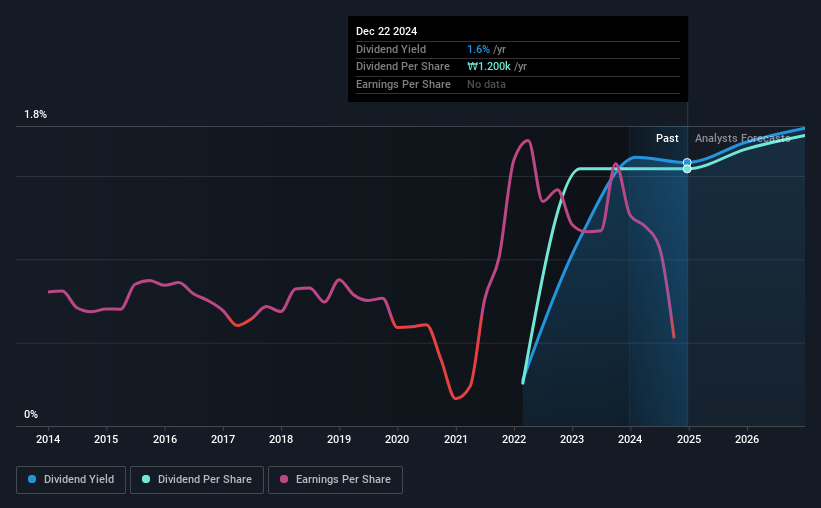Click the 0% y-axis label

pos(31,414)
